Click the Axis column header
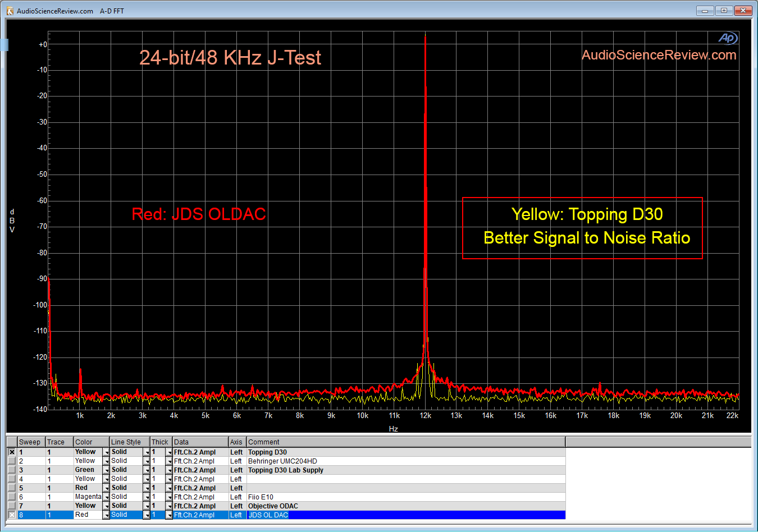Viewport: 758px width, 532px height. click(x=238, y=442)
